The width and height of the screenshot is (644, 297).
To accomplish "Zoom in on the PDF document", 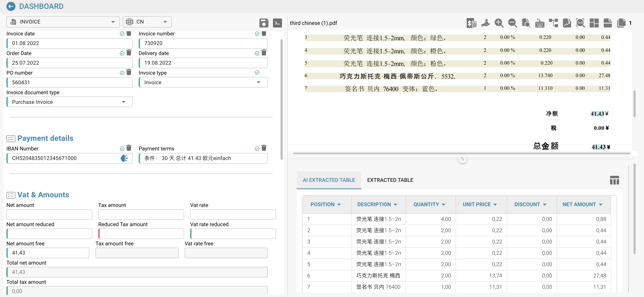I will (499, 23).
